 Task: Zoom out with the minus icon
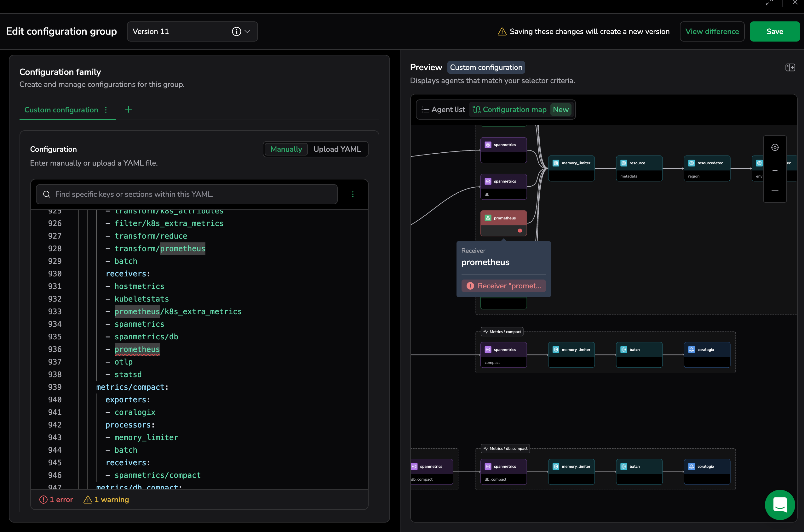tap(774, 171)
